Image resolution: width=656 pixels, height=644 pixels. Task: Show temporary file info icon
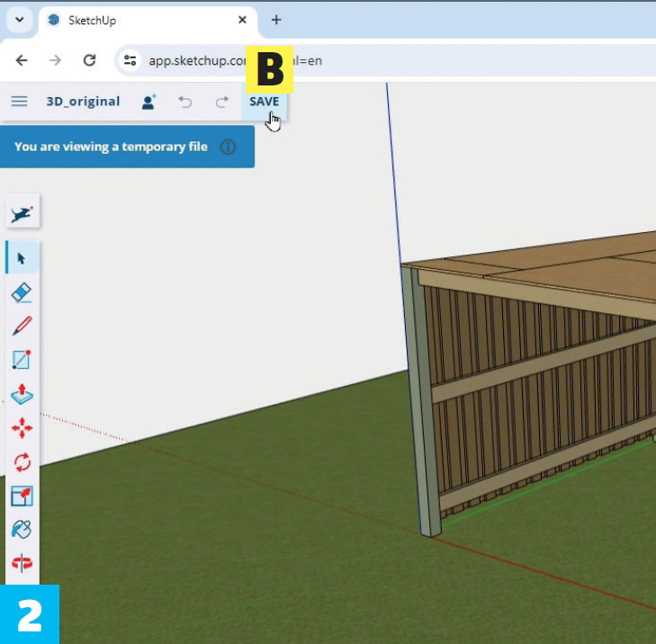tap(229, 147)
